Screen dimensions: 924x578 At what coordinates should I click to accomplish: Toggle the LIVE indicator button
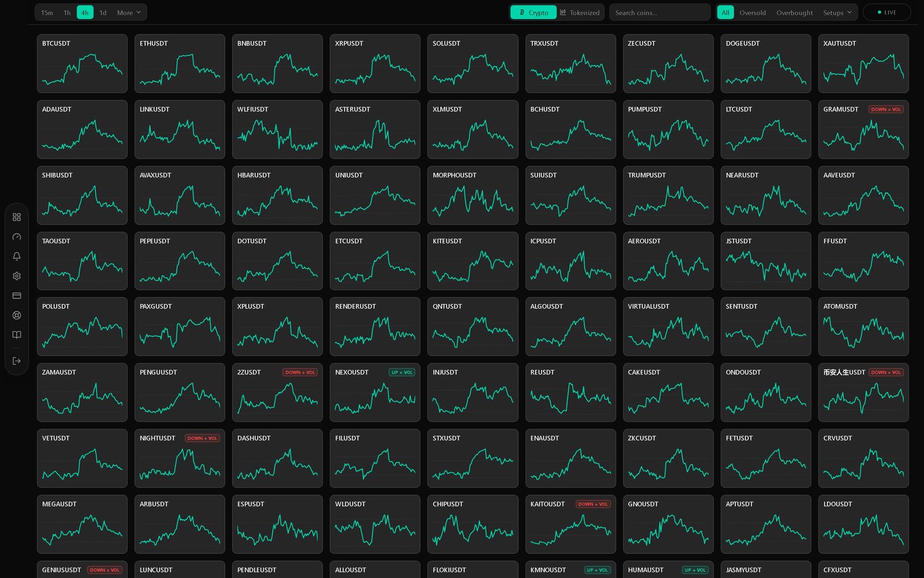(886, 12)
